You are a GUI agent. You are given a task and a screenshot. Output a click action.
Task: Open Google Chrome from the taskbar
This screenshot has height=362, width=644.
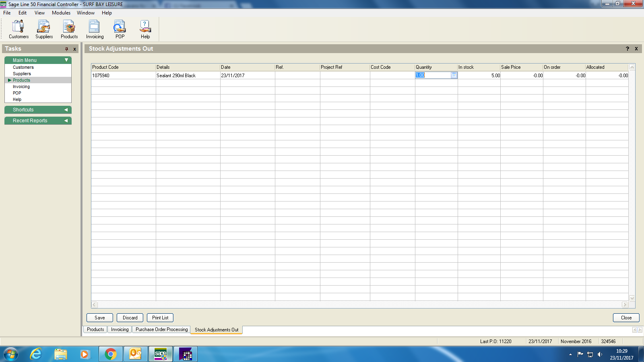point(110,354)
